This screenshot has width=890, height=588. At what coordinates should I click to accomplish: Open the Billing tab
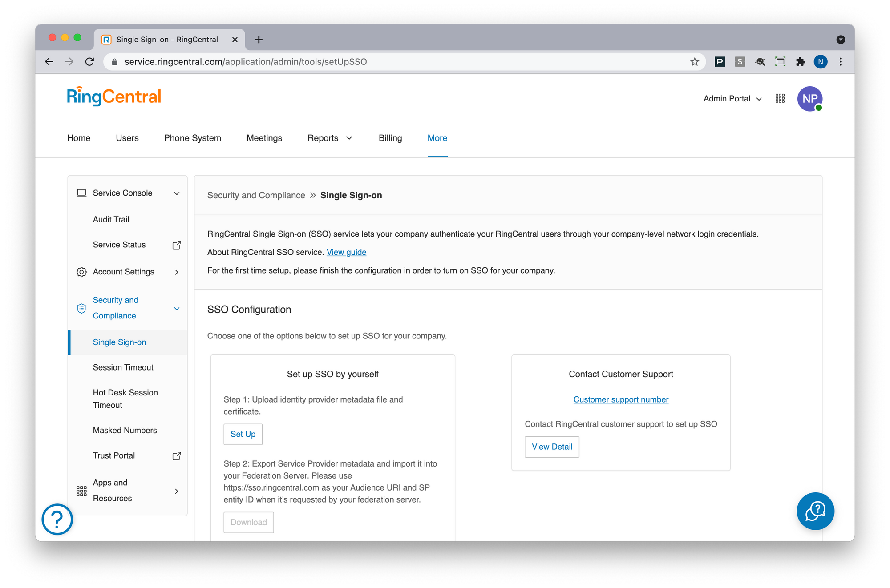click(x=390, y=138)
